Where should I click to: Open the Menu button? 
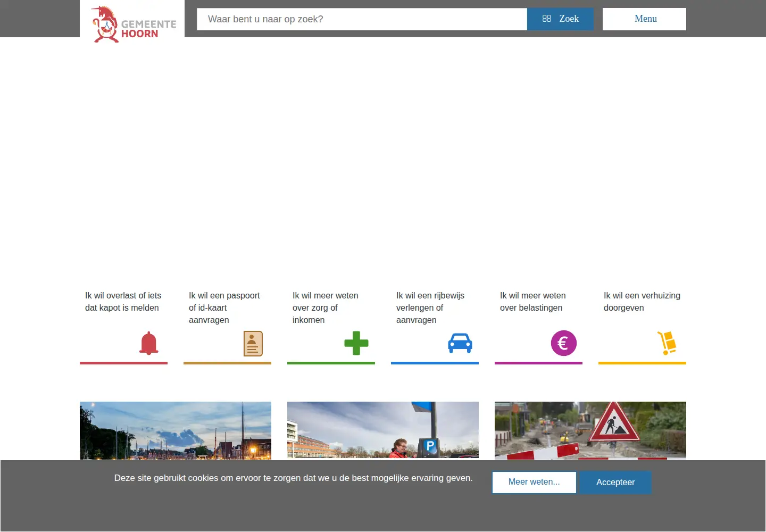644,19
